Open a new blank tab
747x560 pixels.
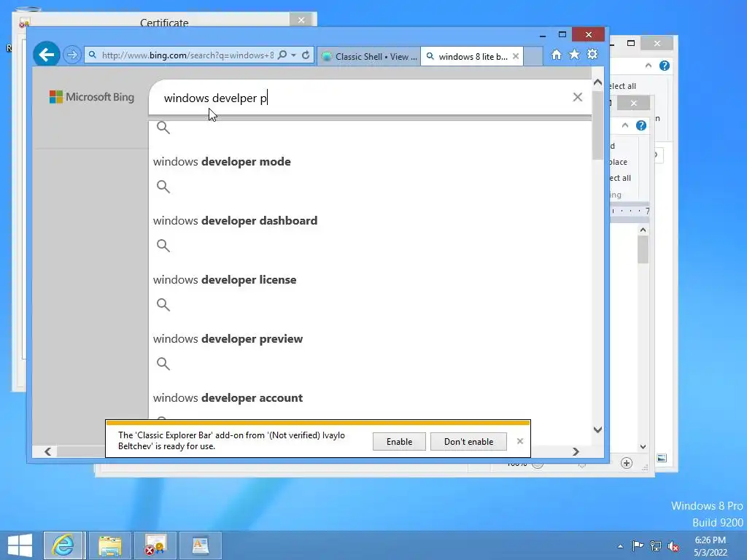click(x=533, y=56)
